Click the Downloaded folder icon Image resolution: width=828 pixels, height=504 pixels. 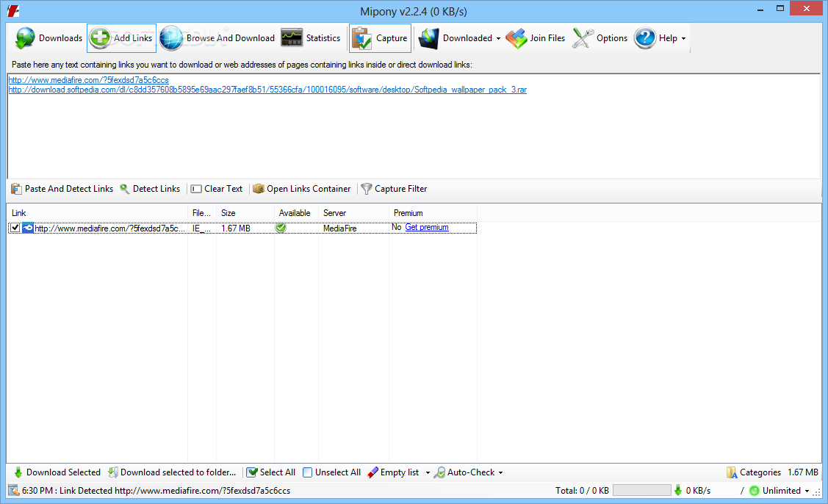(429, 38)
